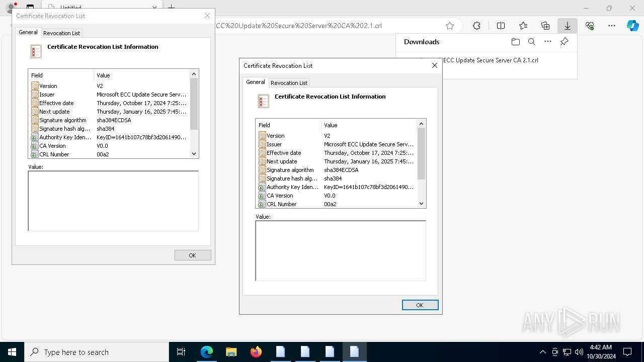Click OK in the back CRL dialog
644x362 pixels.
(192, 255)
